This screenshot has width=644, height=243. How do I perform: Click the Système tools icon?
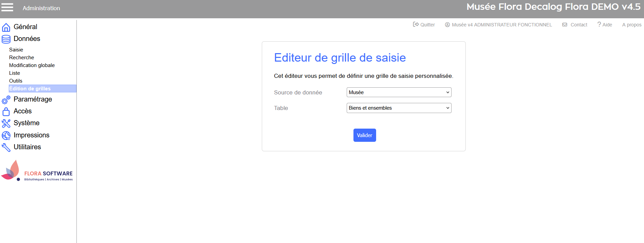coord(6,124)
